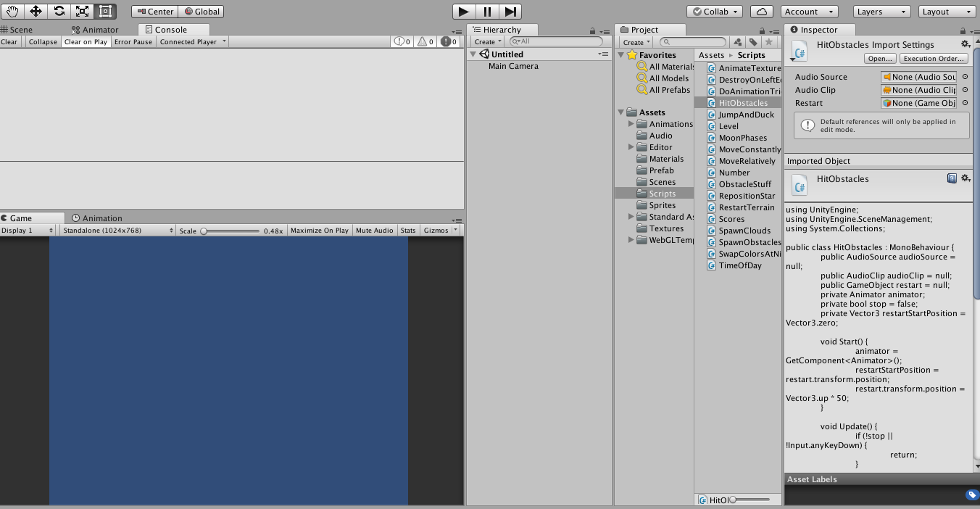Viewport: 980px width, 509px height.
Task: Open Connected Player dropdown
Action: tap(193, 41)
